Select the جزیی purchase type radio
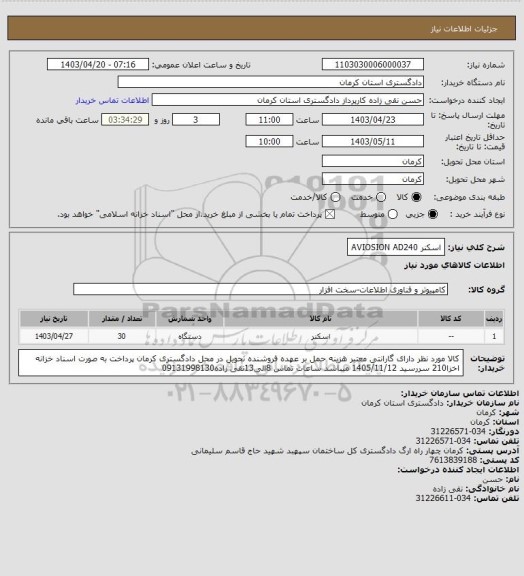 coord(433,214)
